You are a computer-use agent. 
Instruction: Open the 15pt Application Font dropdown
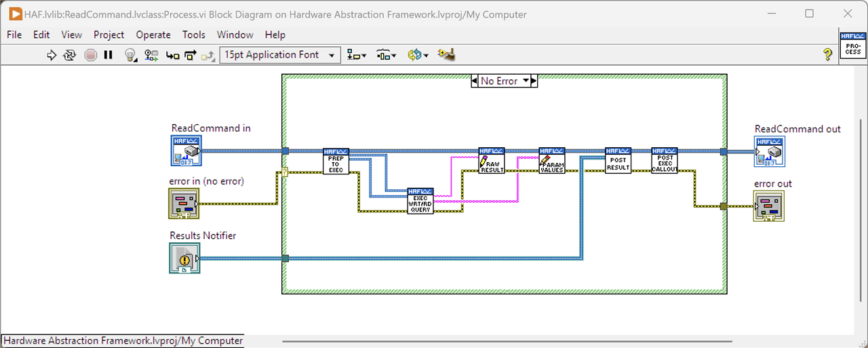click(x=280, y=55)
